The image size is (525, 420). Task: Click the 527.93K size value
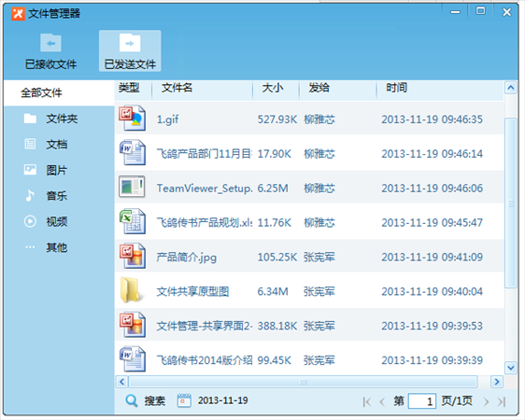pos(277,119)
